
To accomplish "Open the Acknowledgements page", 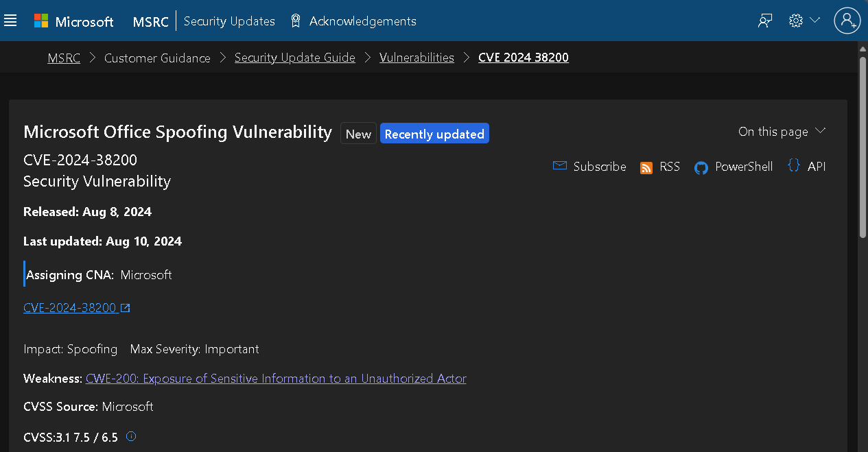I will [x=363, y=21].
